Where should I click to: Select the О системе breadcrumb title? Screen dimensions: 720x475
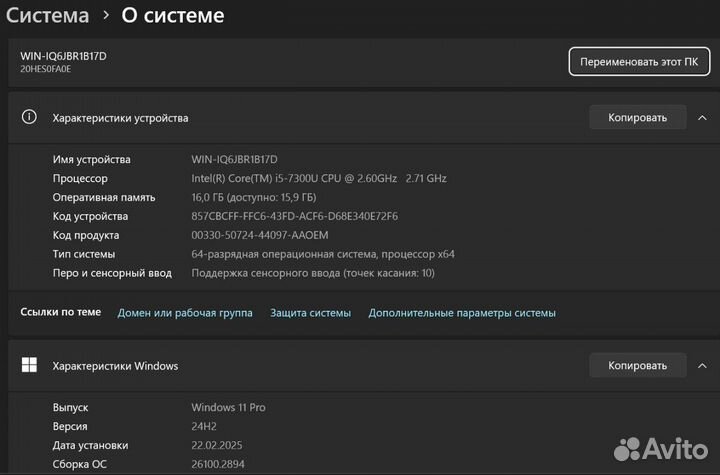coord(172,15)
